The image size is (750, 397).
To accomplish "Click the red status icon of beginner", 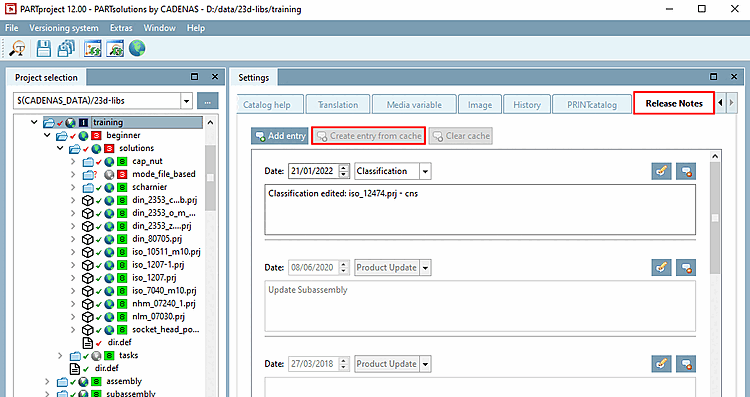I will coord(96,135).
